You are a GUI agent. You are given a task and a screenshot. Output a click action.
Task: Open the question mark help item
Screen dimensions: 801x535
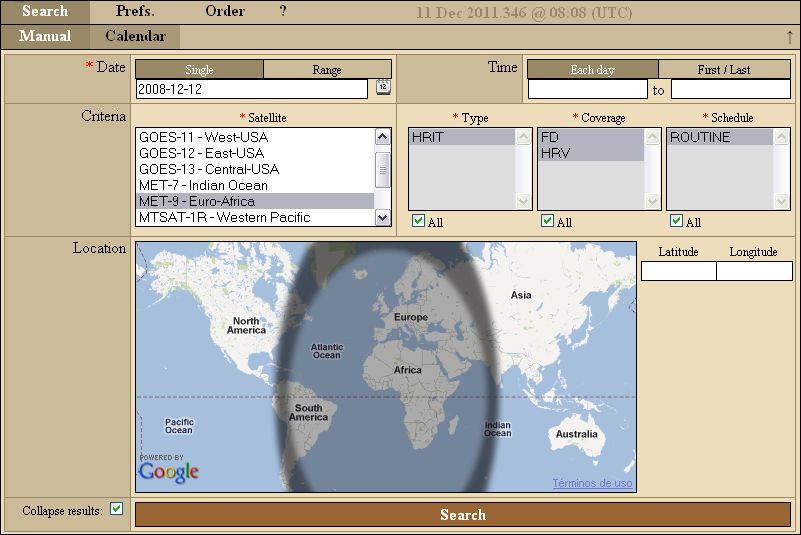[x=283, y=11]
